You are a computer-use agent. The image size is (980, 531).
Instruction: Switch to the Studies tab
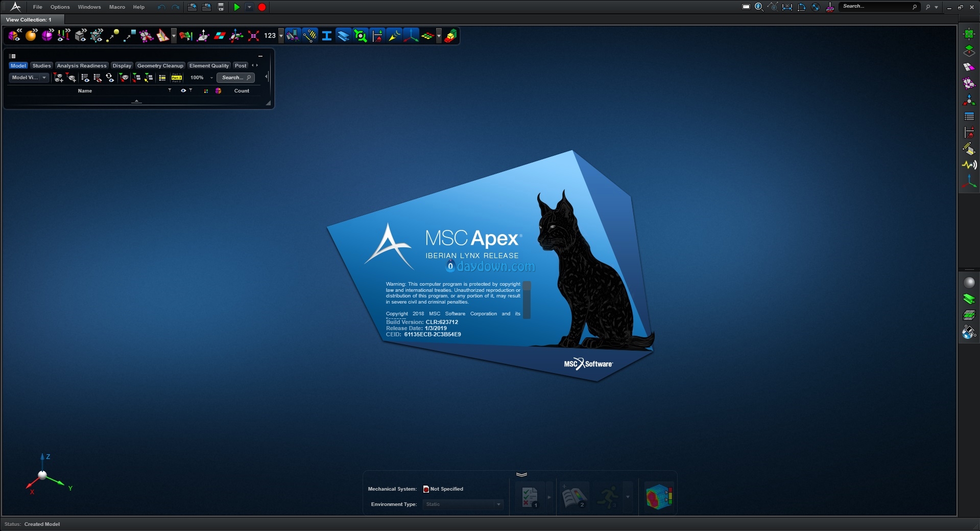pyautogui.click(x=41, y=65)
